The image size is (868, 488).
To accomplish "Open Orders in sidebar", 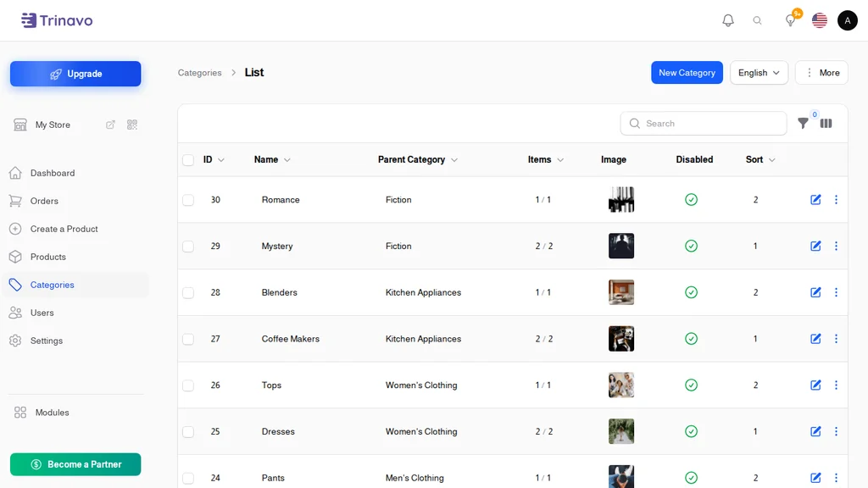I will pos(44,201).
